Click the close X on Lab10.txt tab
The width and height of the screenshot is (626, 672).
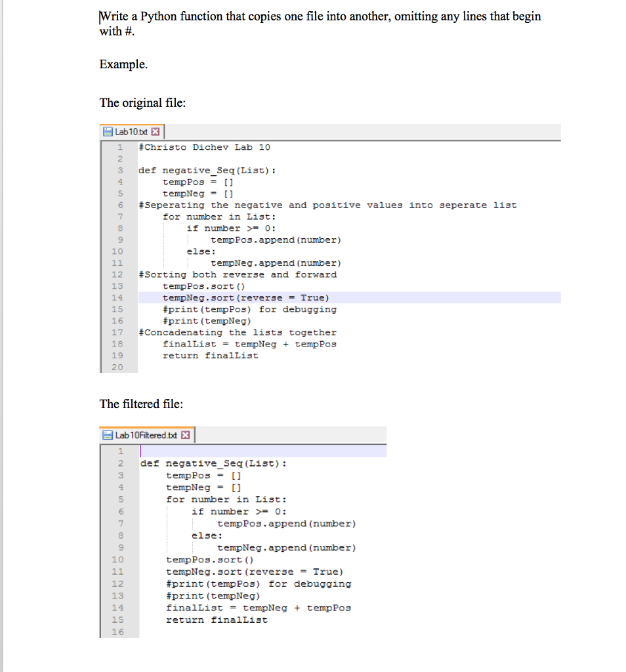tap(155, 131)
